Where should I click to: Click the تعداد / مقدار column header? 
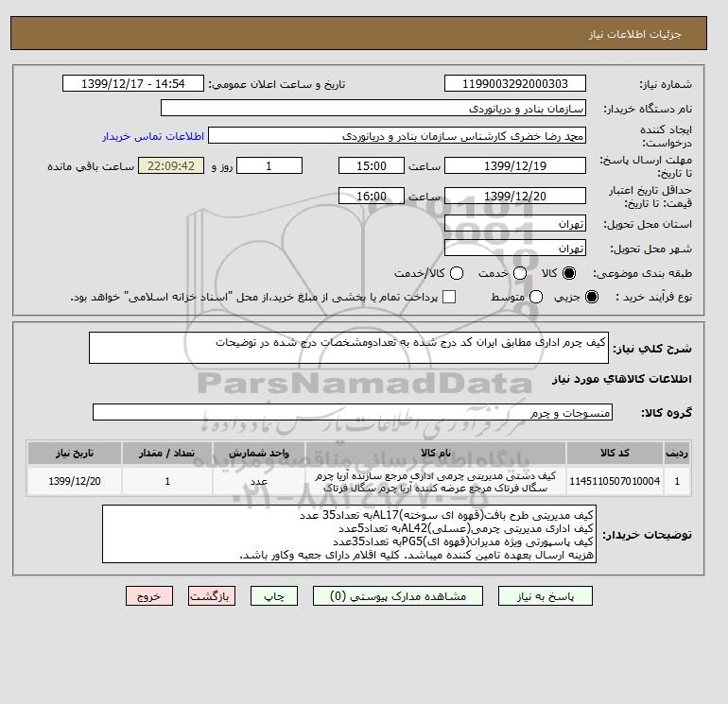point(167,453)
